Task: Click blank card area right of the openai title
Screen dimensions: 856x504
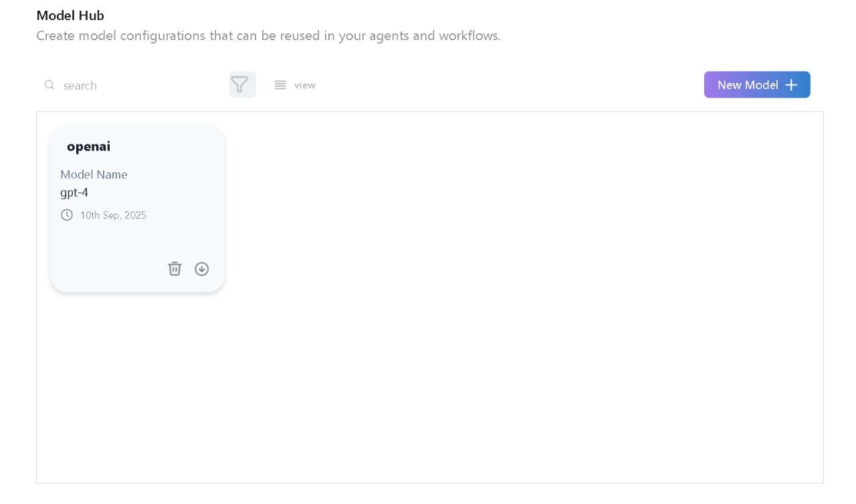Action: [174, 146]
